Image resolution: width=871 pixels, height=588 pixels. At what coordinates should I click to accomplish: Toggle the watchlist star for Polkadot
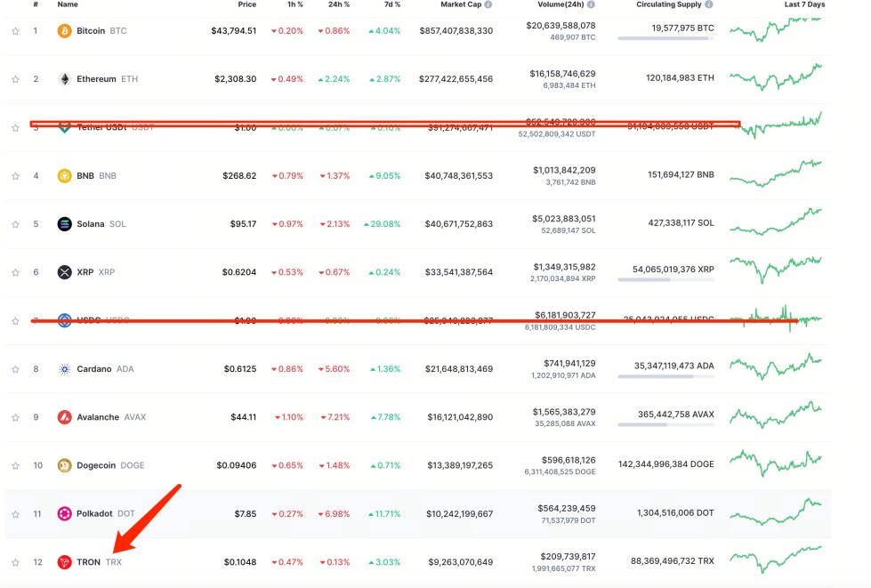point(15,514)
